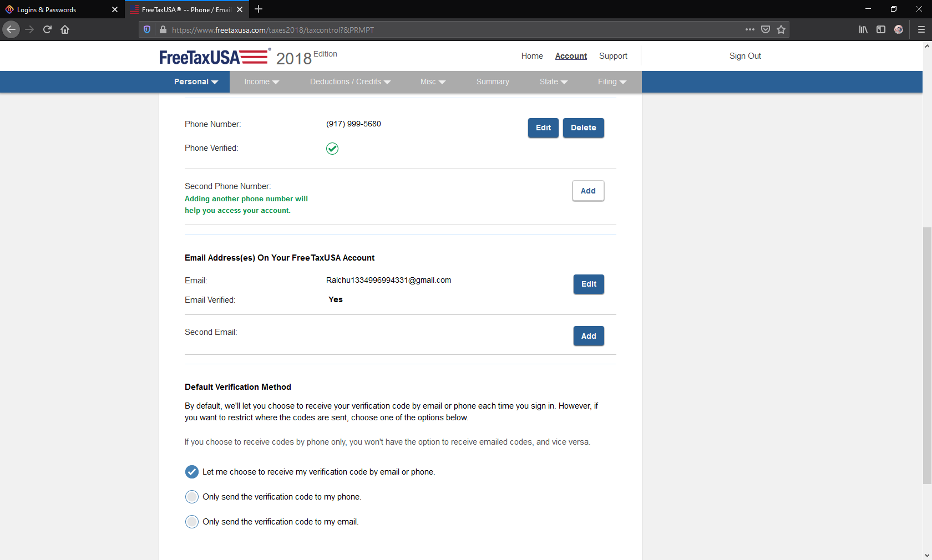Screen dimensions: 932x560
Task: Click the Sign Out link
Action: click(745, 56)
